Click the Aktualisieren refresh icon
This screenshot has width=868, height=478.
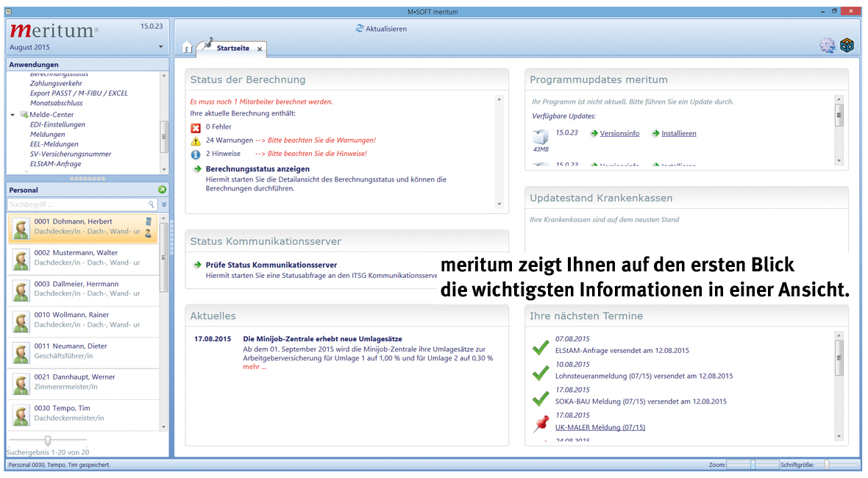[359, 29]
